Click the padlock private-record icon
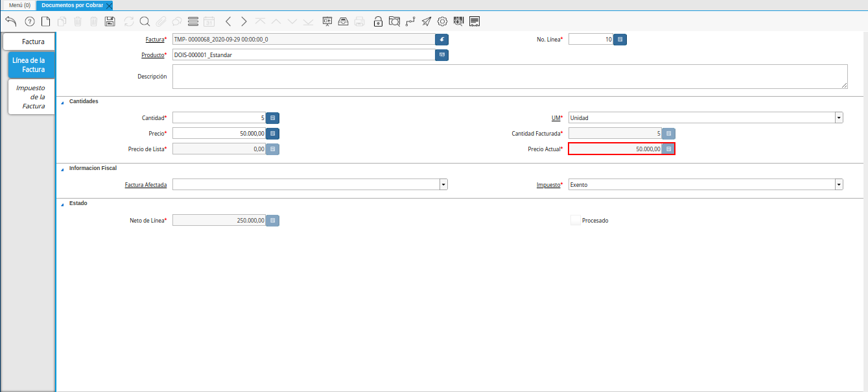868x392 pixels. pyautogui.click(x=378, y=21)
